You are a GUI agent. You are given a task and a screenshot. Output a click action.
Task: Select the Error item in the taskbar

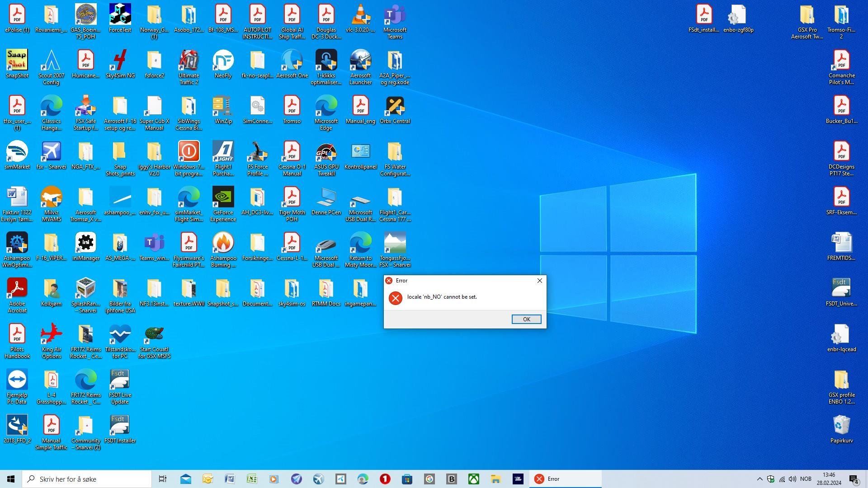point(565,479)
